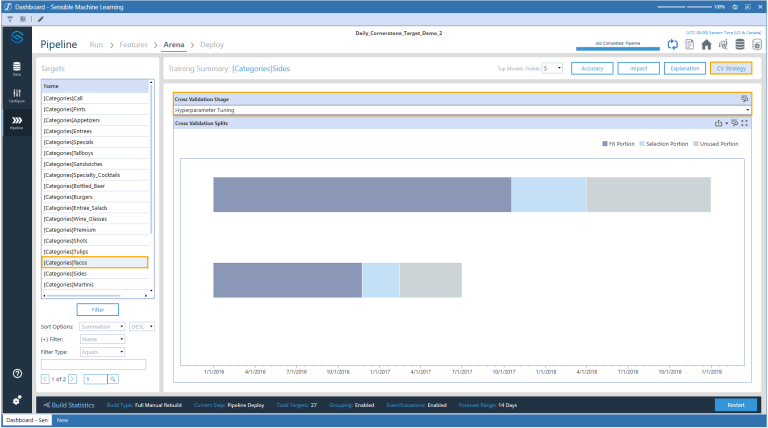Image resolution: width=768 pixels, height=428 pixels.
Task: Switch to the Arena pipeline step
Action: [174, 45]
